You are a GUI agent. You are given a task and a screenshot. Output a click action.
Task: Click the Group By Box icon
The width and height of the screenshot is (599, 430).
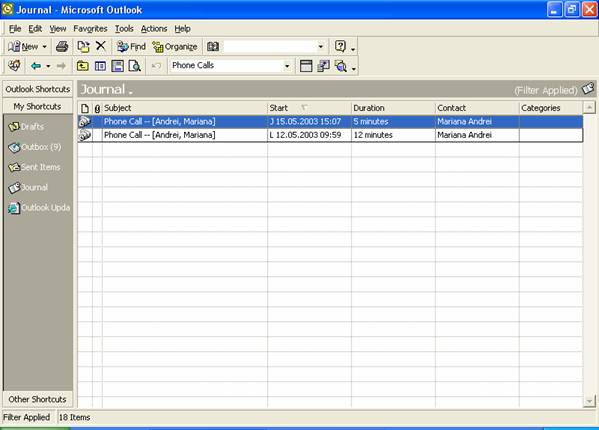(306, 66)
